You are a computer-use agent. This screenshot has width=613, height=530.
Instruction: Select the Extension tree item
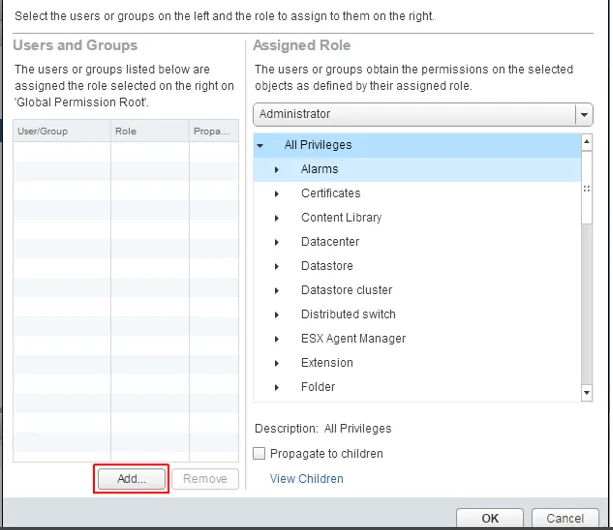point(327,363)
